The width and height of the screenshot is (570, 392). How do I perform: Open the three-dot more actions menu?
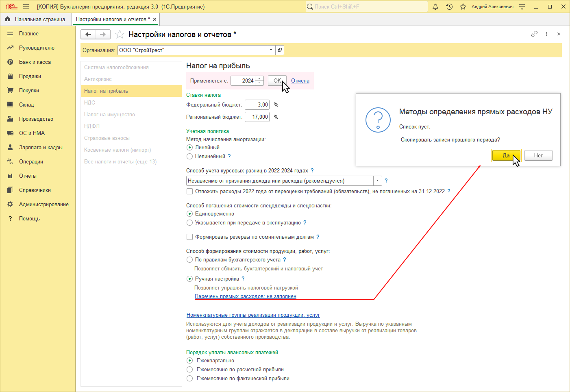pos(546,34)
